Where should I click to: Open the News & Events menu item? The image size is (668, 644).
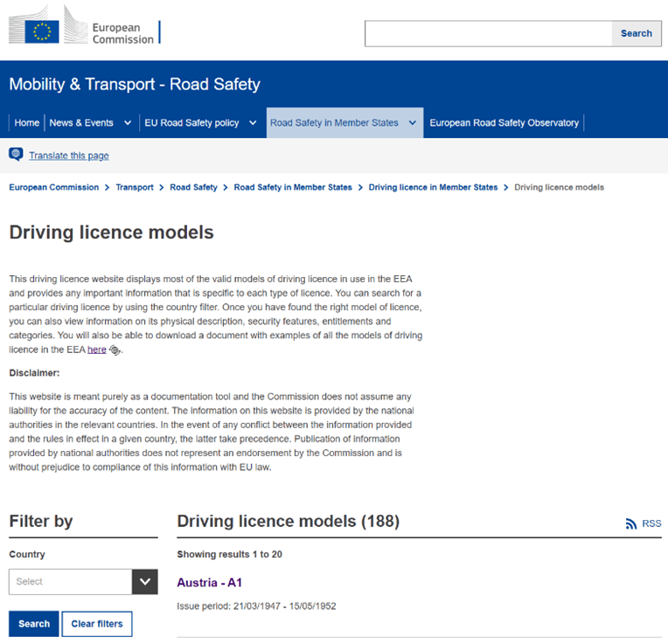(x=81, y=123)
